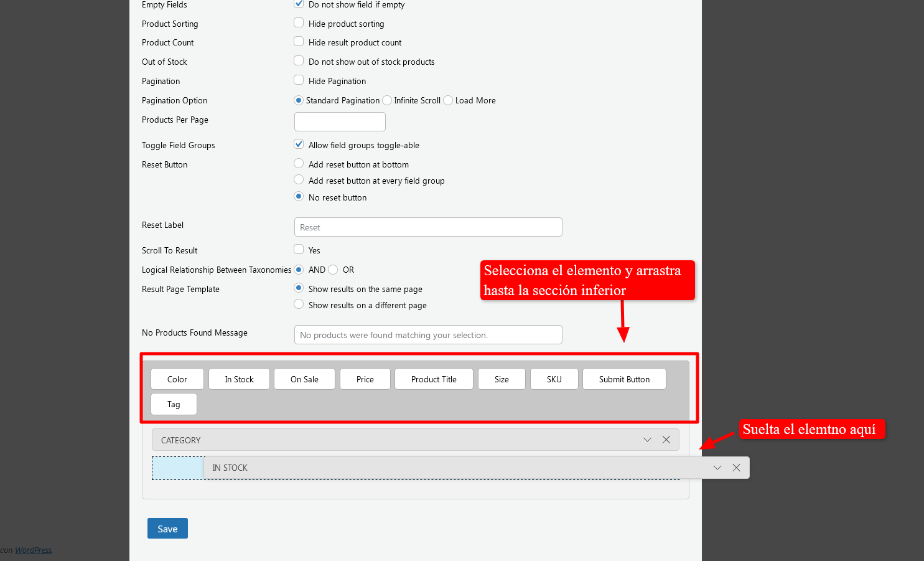Select the In Stock field button
This screenshot has height=561, width=924.
click(x=239, y=379)
